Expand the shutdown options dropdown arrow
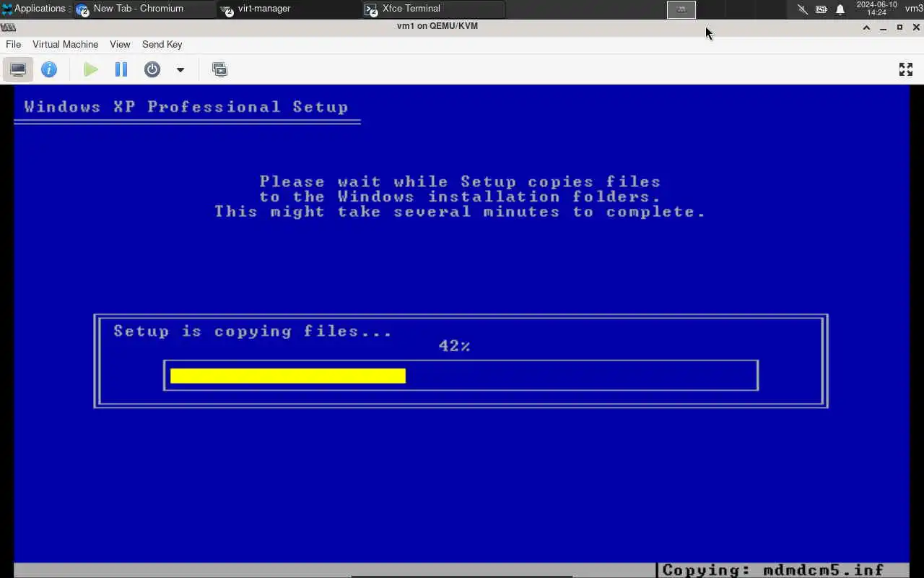The height and width of the screenshot is (578, 924). pos(180,69)
